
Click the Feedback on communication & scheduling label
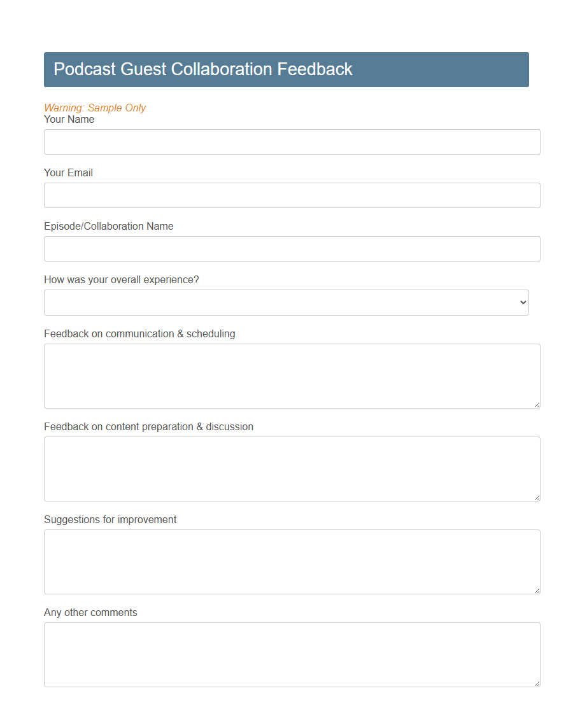pos(139,333)
